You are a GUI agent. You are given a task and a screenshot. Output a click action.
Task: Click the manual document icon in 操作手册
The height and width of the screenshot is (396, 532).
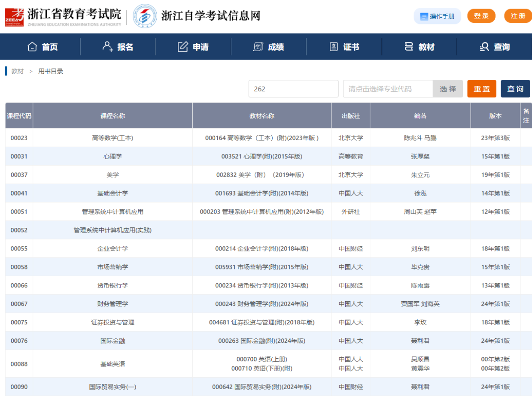tap(424, 16)
